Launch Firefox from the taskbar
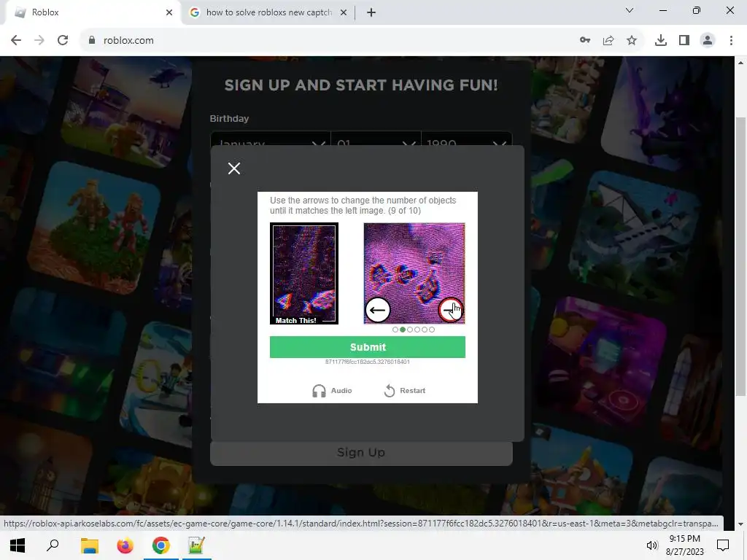Viewport: 747px width, 560px height. [x=125, y=545]
